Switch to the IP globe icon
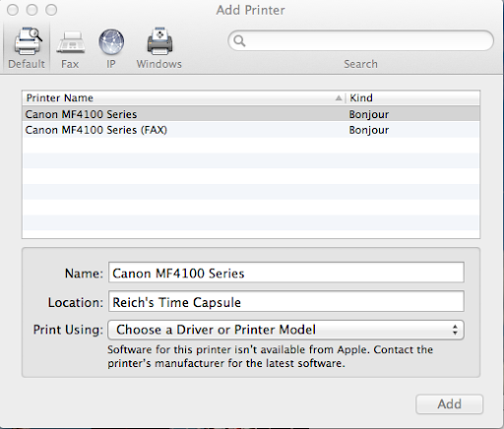This screenshot has height=429, width=504. click(111, 41)
